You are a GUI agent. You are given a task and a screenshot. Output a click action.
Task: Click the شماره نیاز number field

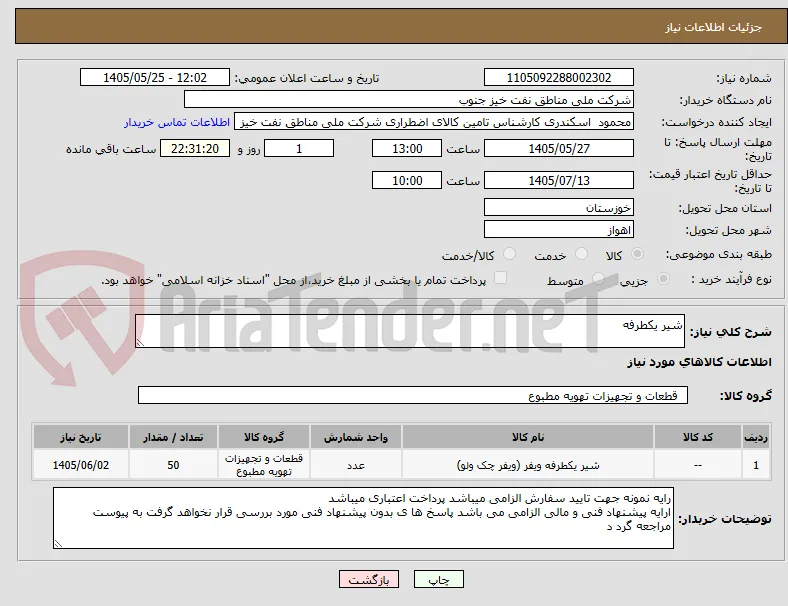558,77
